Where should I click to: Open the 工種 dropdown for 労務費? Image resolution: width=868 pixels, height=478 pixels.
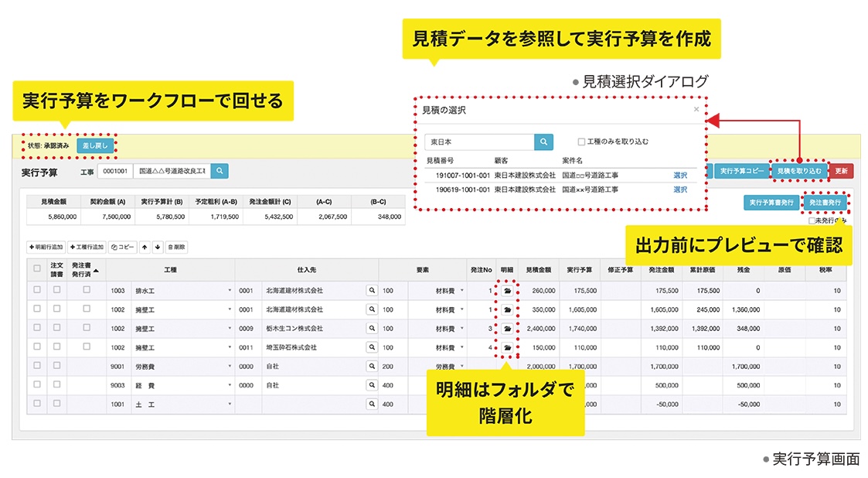230,366
